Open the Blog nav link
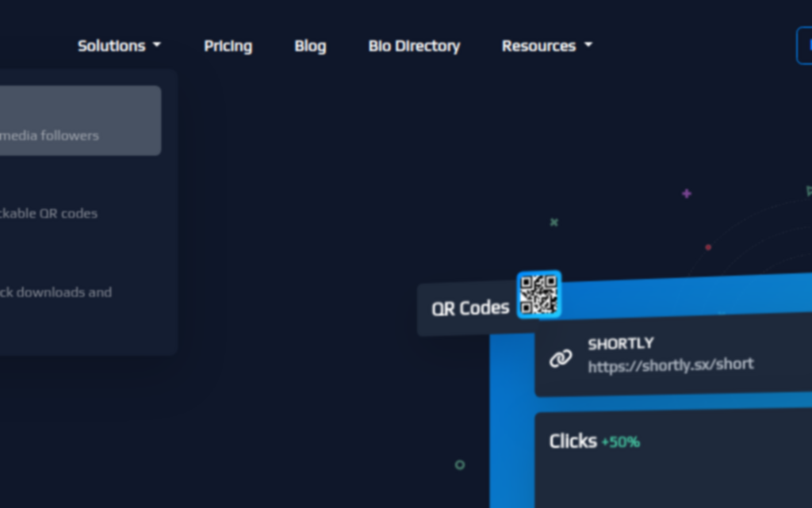 310,46
